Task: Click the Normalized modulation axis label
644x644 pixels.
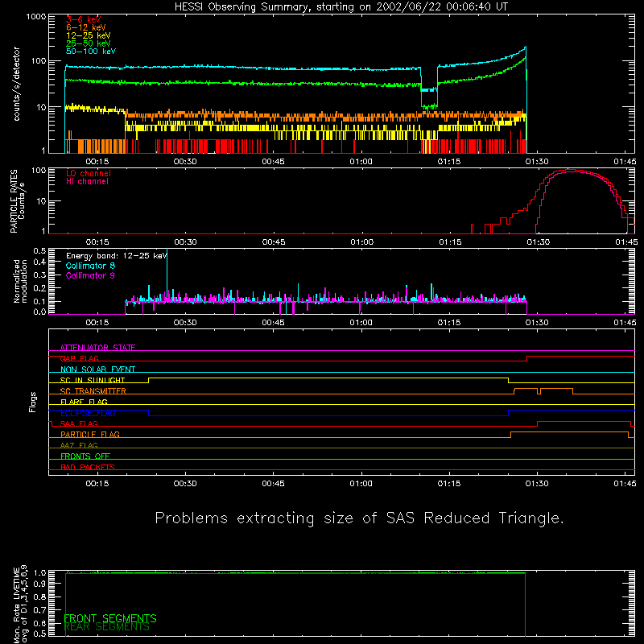Action: [x=19, y=281]
